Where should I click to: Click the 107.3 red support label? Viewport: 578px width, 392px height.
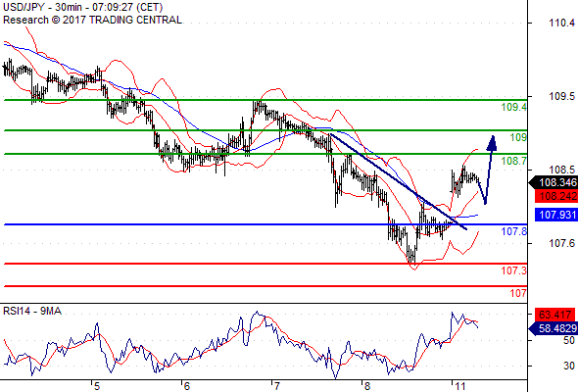[514, 270]
